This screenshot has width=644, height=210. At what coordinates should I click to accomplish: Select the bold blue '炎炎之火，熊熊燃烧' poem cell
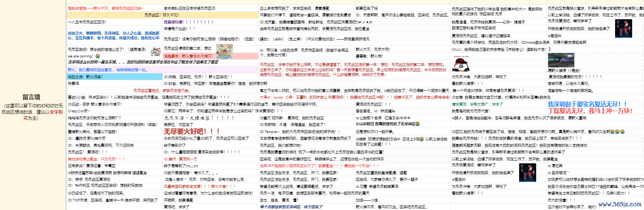click(113, 36)
